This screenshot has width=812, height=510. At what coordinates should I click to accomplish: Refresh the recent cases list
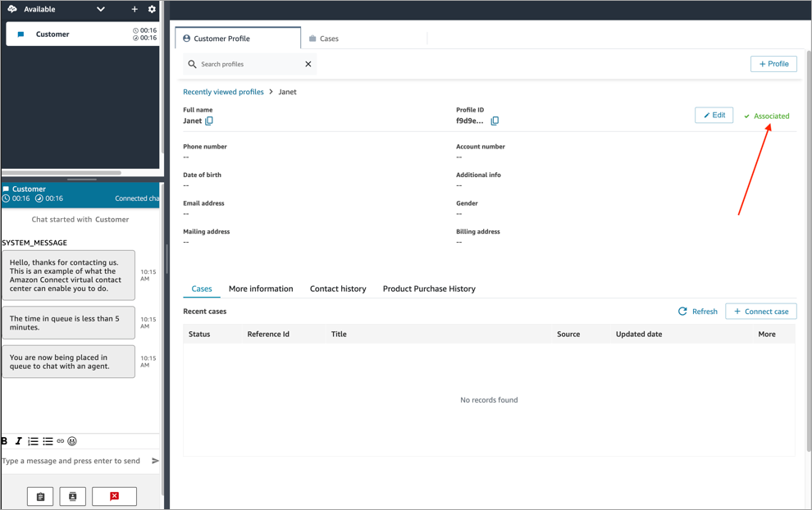(697, 311)
